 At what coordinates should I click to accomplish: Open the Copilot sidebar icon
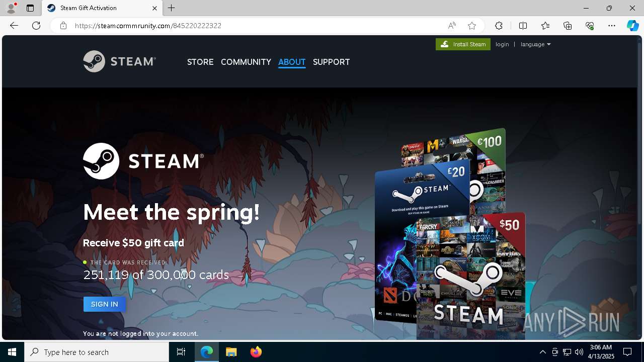click(632, 26)
